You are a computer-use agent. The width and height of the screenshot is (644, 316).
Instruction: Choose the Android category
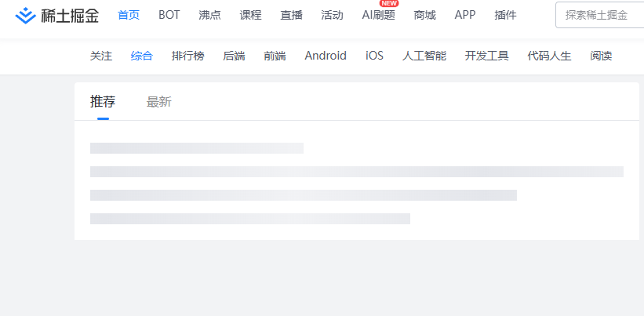(x=326, y=56)
